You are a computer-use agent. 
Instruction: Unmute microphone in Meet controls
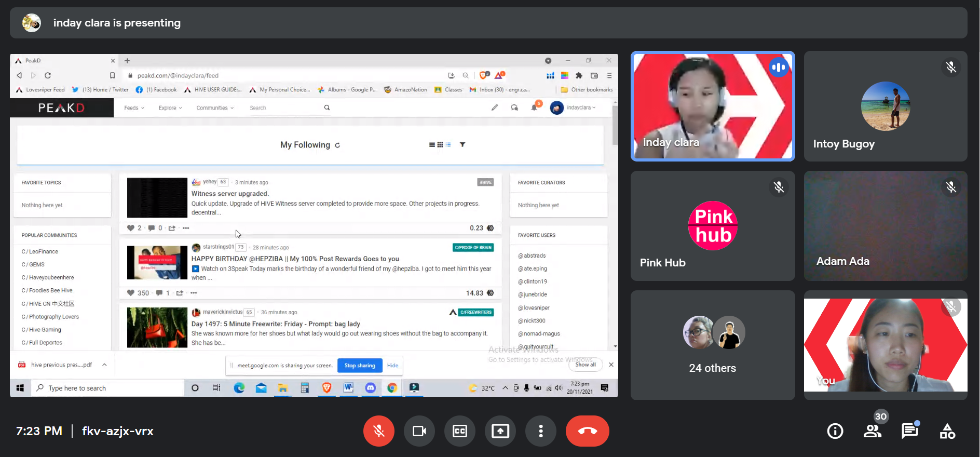[379, 431]
